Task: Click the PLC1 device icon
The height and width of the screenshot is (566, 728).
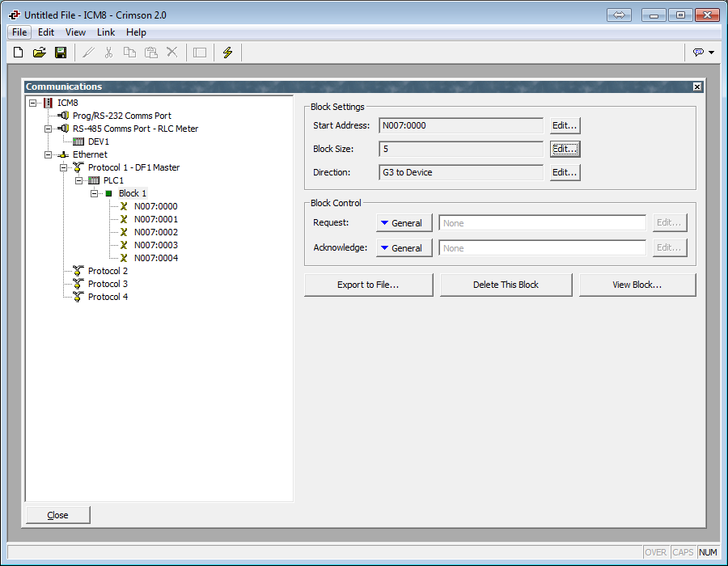Action: coord(94,180)
